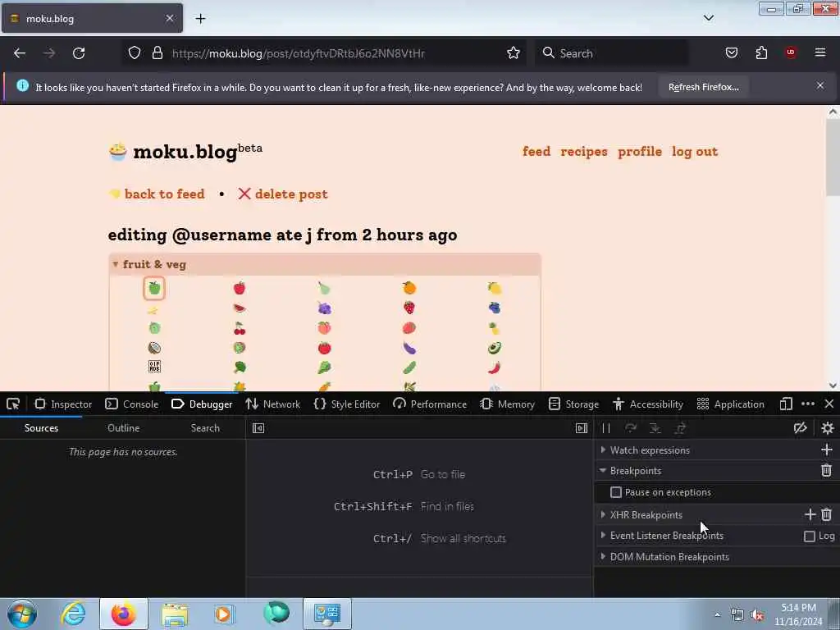This screenshot has height=630, width=840.
Task: Reload the page with the refresh icon
Action: point(79,53)
